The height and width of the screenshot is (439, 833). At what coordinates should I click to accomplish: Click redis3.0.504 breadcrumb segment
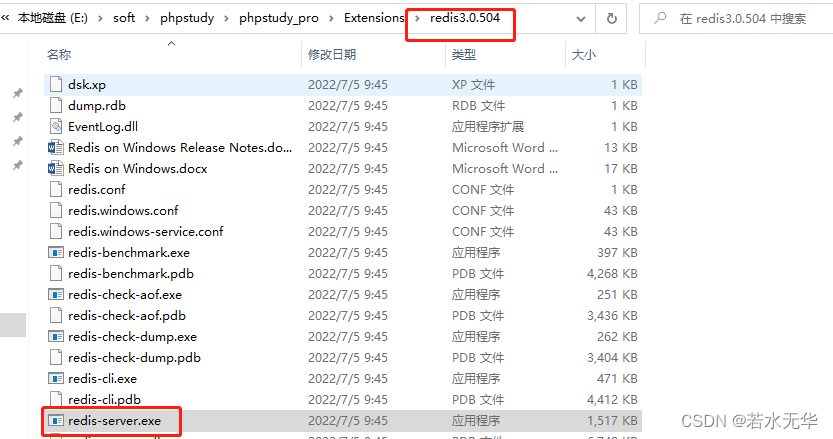click(465, 18)
